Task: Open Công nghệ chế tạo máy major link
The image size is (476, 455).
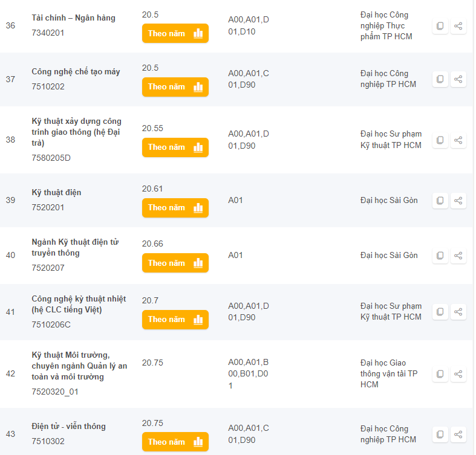Action: coord(76,71)
